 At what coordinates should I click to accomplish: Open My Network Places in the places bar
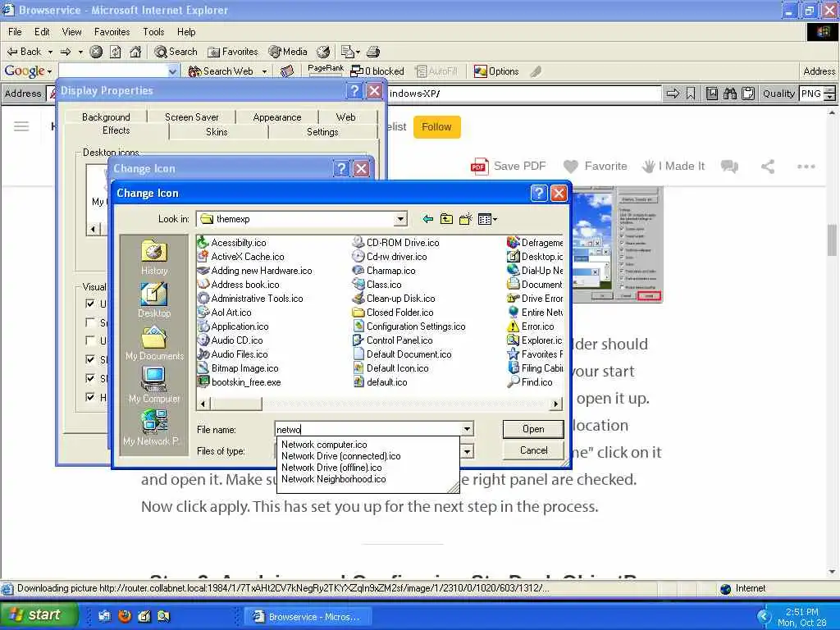pyautogui.click(x=154, y=428)
